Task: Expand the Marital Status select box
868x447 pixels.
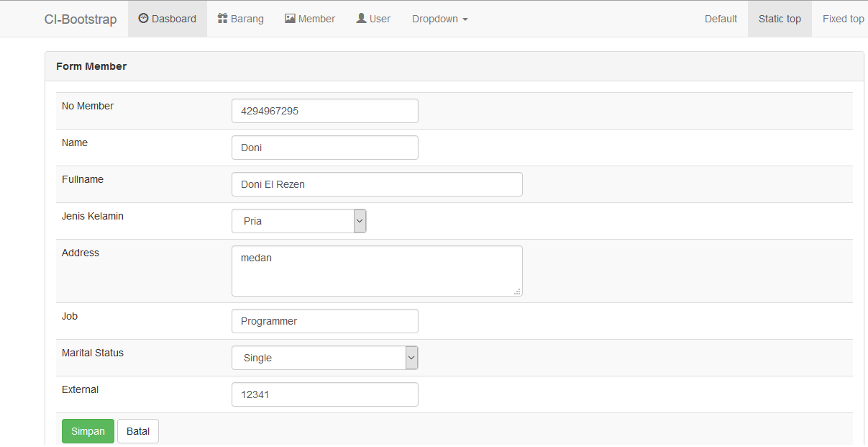Action: pyautogui.click(x=324, y=358)
